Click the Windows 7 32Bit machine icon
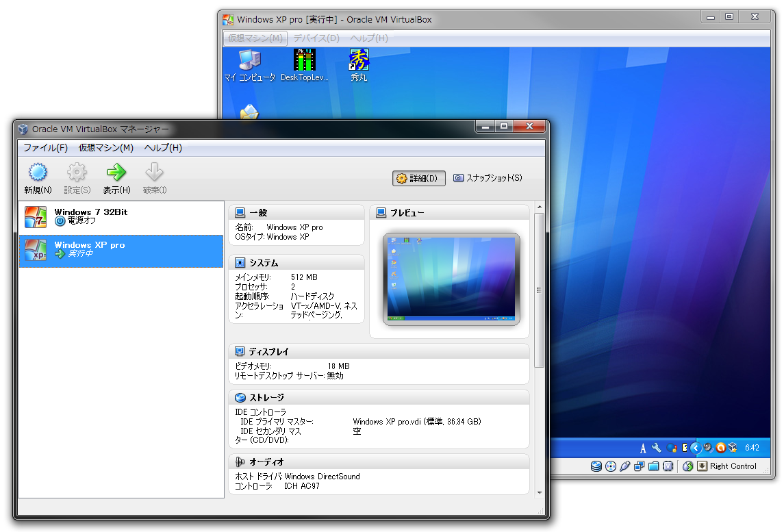This screenshot has height=532, width=784. pos(36,218)
